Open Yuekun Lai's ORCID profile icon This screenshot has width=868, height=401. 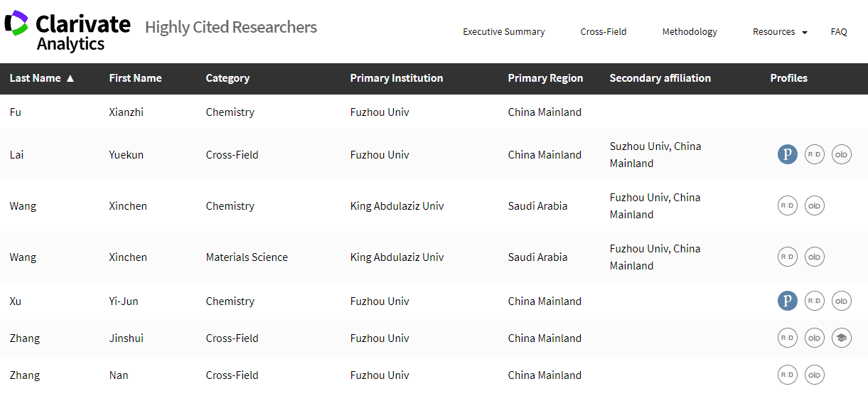click(841, 154)
